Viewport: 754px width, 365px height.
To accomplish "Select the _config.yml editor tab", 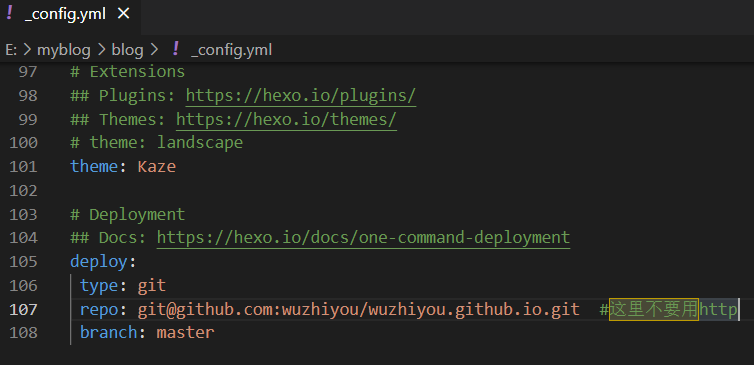I will (70, 14).
